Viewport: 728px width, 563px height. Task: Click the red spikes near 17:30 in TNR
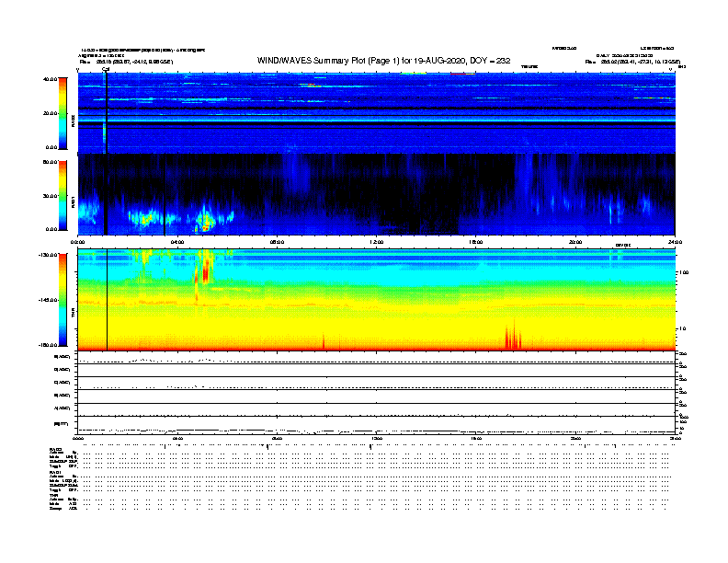click(x=513, y=336)
